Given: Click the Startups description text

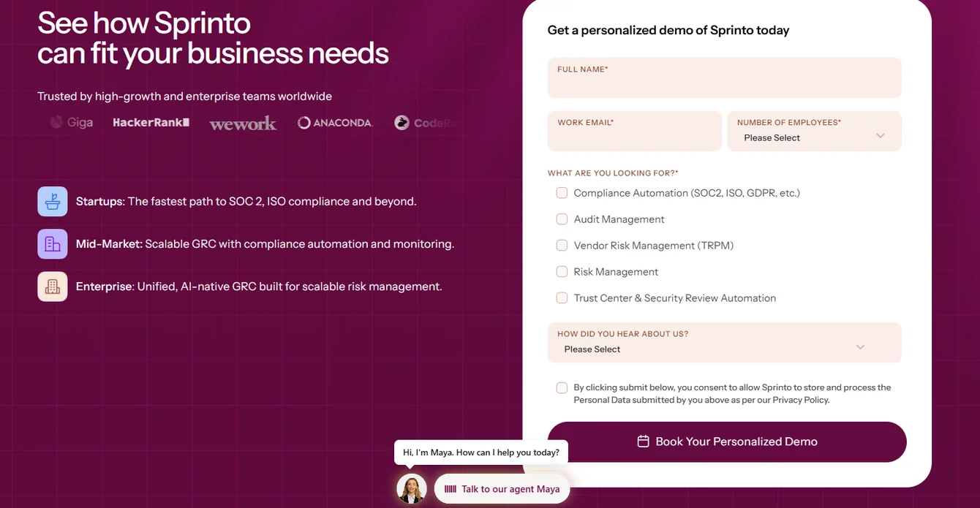Looking at the screenshot, I should (x=246, y=201).
